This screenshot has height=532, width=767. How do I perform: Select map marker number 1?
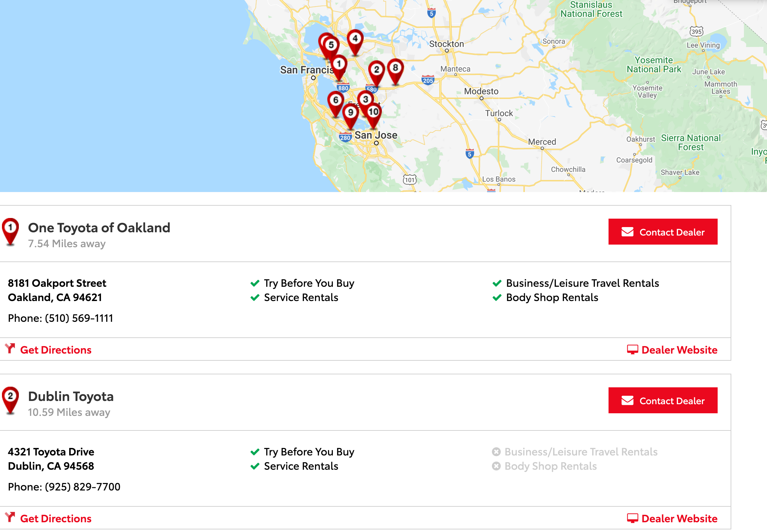tap(339, 64)
